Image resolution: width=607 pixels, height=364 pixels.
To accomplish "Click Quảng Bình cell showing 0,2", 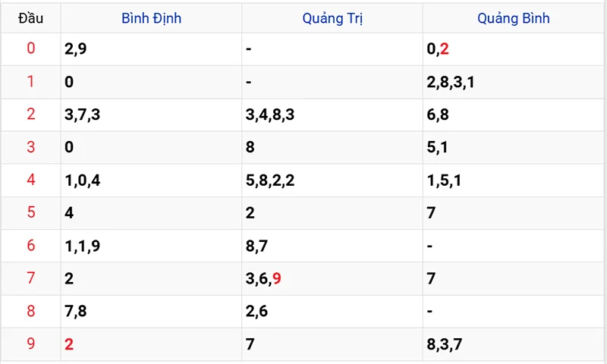I will [438, 49].
